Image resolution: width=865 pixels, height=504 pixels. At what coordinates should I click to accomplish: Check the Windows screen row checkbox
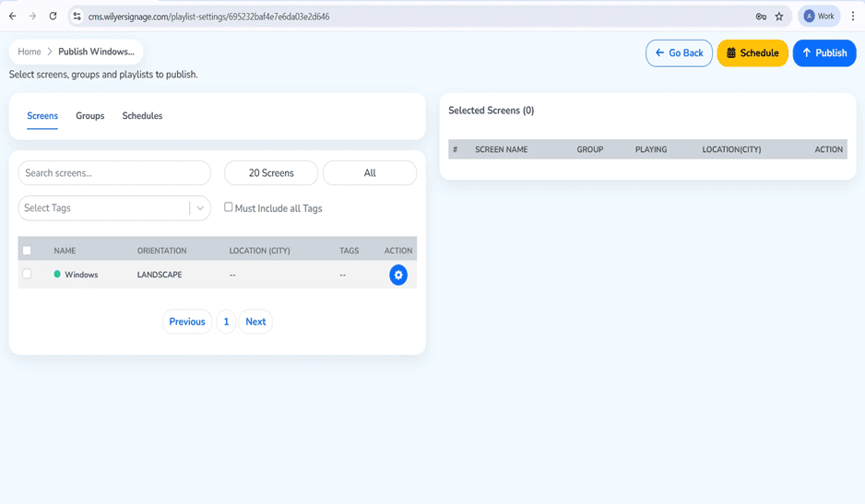[x=27, y=274]
